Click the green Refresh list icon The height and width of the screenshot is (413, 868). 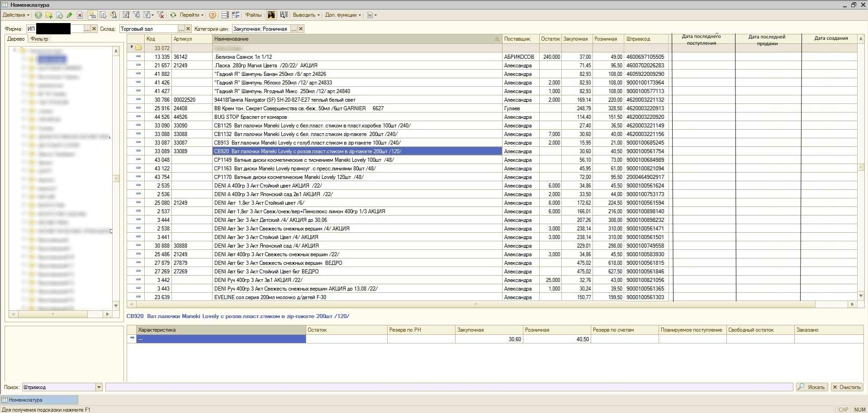(x=173, y=15)
